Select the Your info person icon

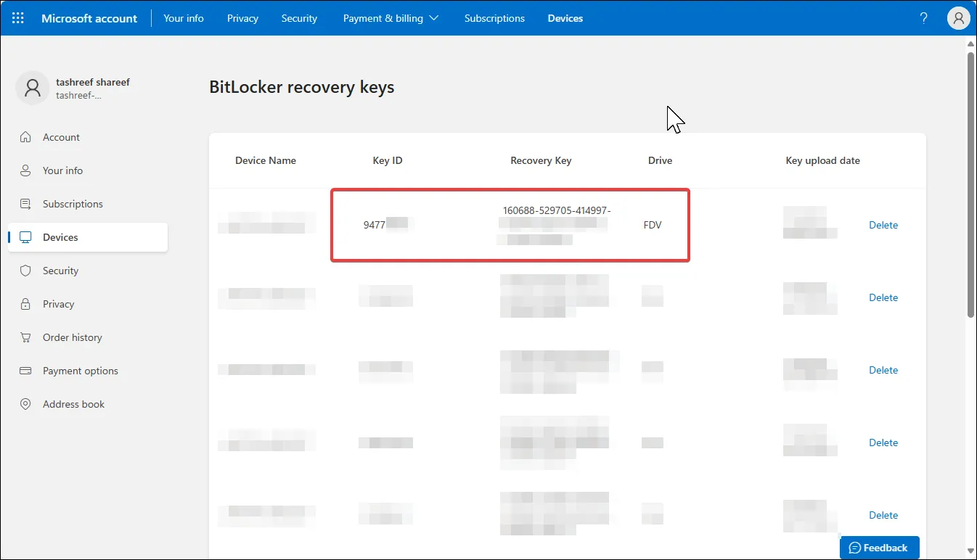click(25, 170)
